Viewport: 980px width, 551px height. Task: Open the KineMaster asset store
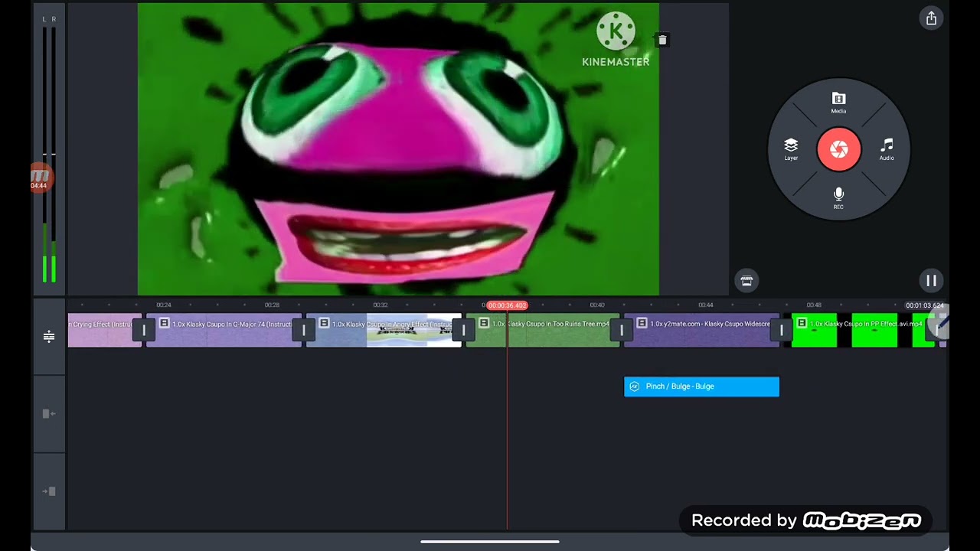tap(746, 281)
